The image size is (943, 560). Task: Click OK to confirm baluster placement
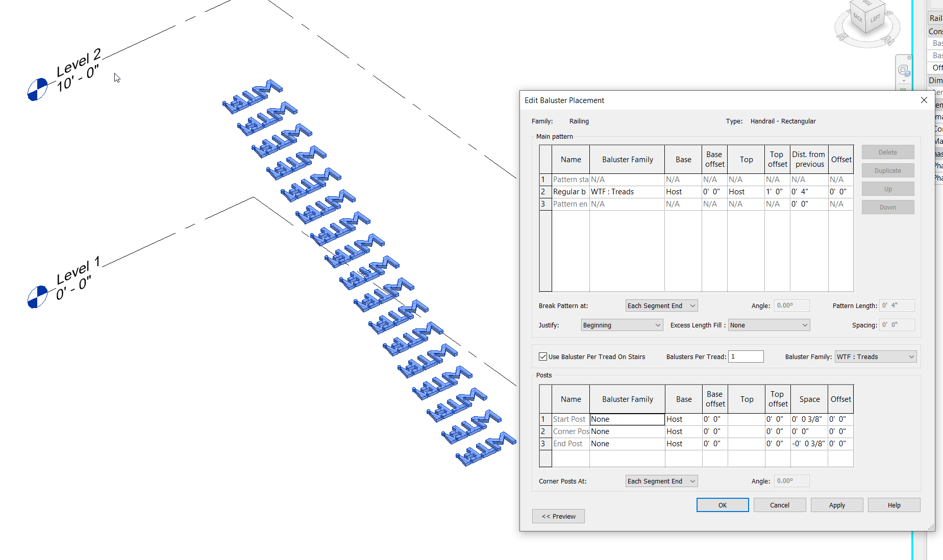tap(723, 504)
